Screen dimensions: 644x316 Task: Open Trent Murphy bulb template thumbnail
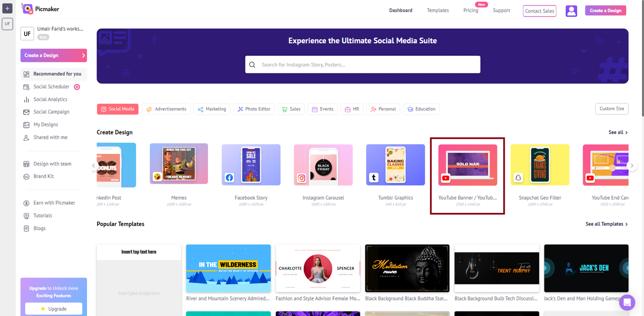[x=497, y=268]
